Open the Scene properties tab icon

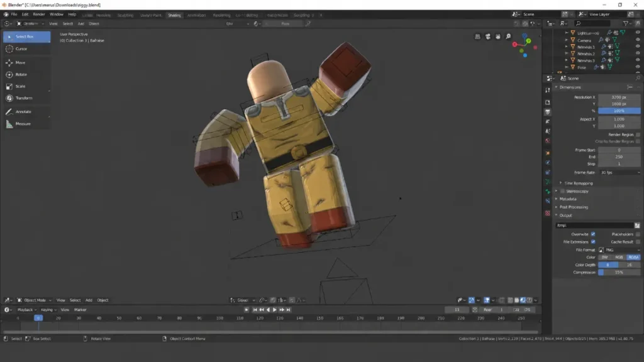(548, 131)
